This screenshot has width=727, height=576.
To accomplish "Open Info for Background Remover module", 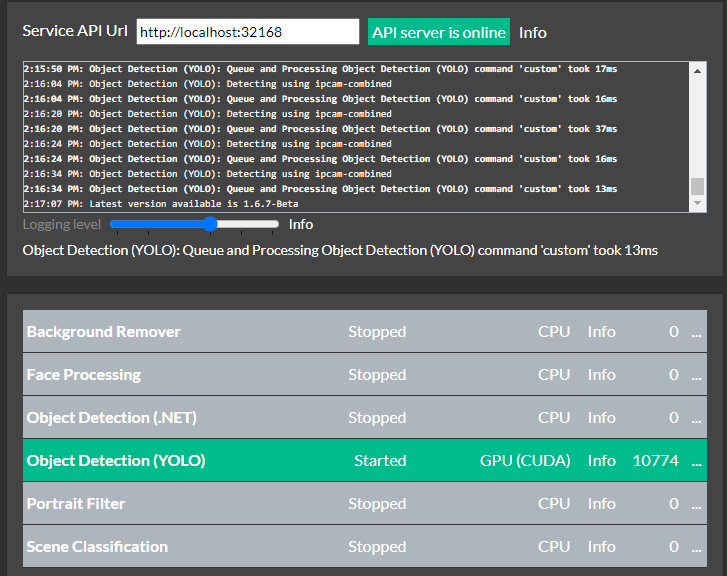I will [x=601, y=332].
